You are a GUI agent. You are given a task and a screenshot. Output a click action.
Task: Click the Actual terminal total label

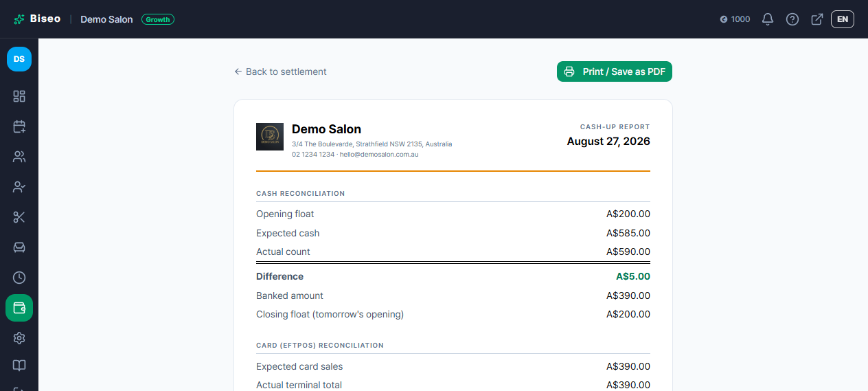coord(299,385)
